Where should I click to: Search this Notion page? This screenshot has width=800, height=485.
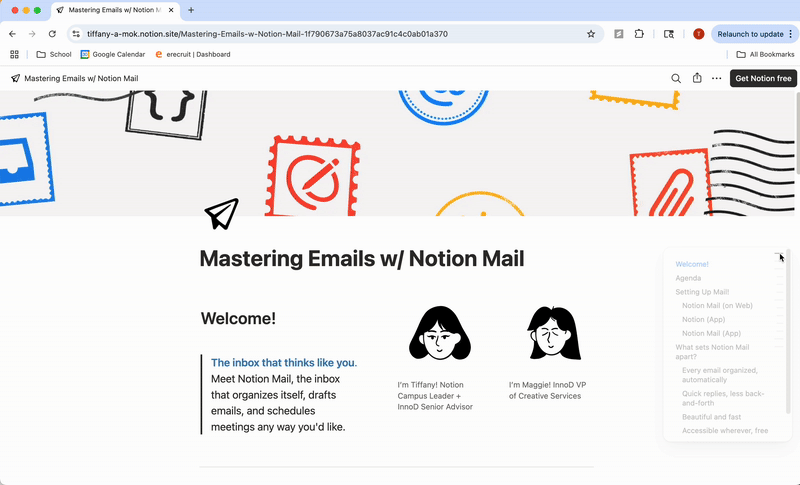(x=676, y=79)
